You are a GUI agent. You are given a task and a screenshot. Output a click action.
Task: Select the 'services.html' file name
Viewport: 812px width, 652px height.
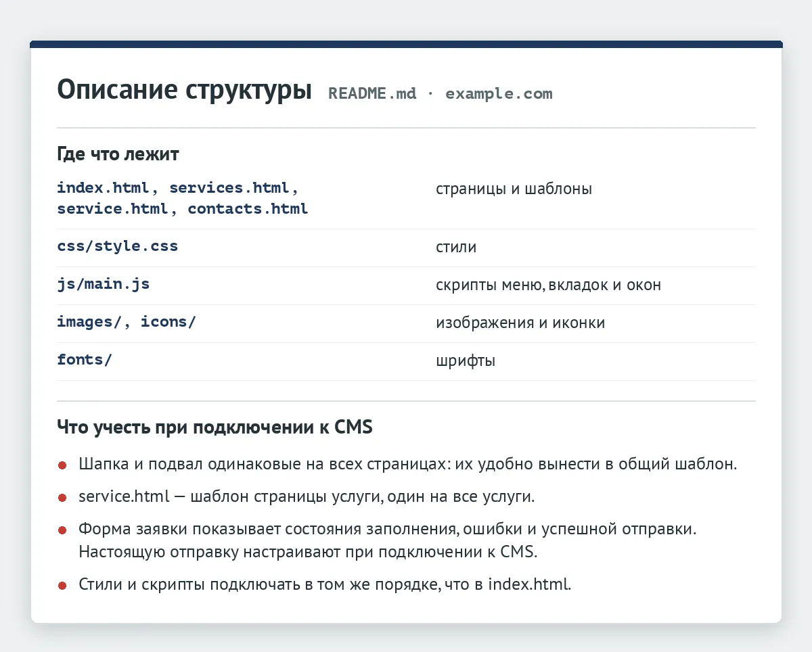click(x=229, y=188)
